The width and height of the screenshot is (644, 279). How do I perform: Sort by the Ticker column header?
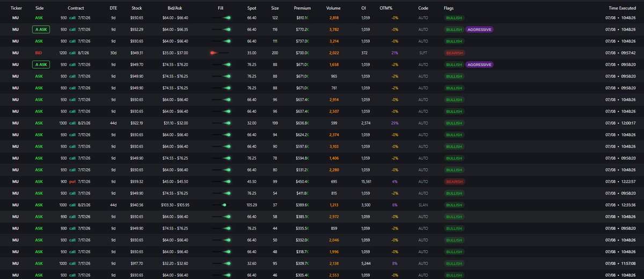(16, 9)
